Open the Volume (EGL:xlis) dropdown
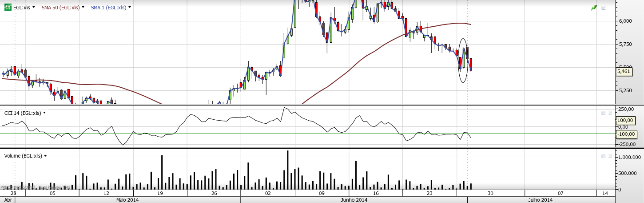Image resolution: width=644 pixels, height=203 pixels. coord(46,156)
